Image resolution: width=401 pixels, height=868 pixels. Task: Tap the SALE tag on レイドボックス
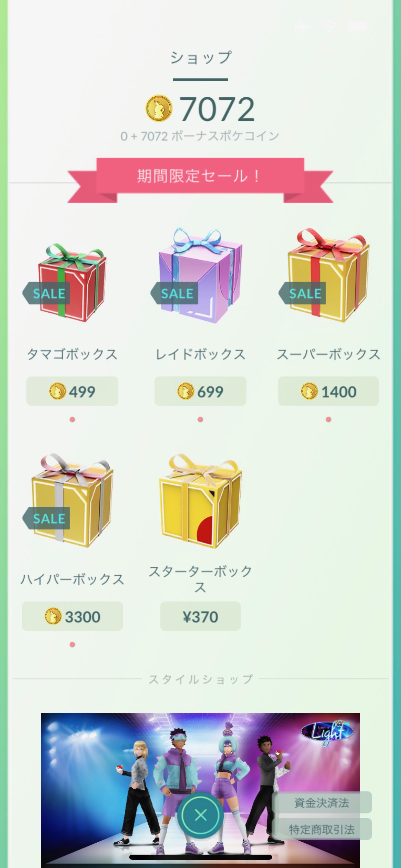coord(175,293)
